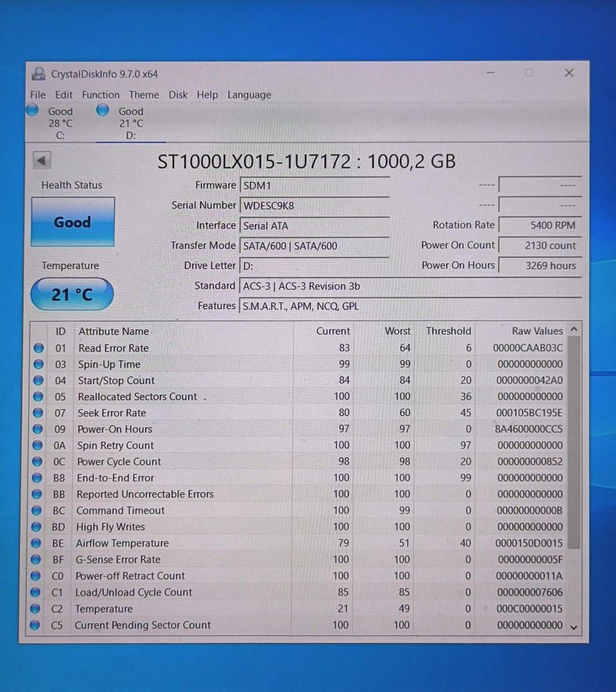Click the attribute list vertical scrollbar thumb
This screenshot has width=616, height=692.
coord(574,443)
